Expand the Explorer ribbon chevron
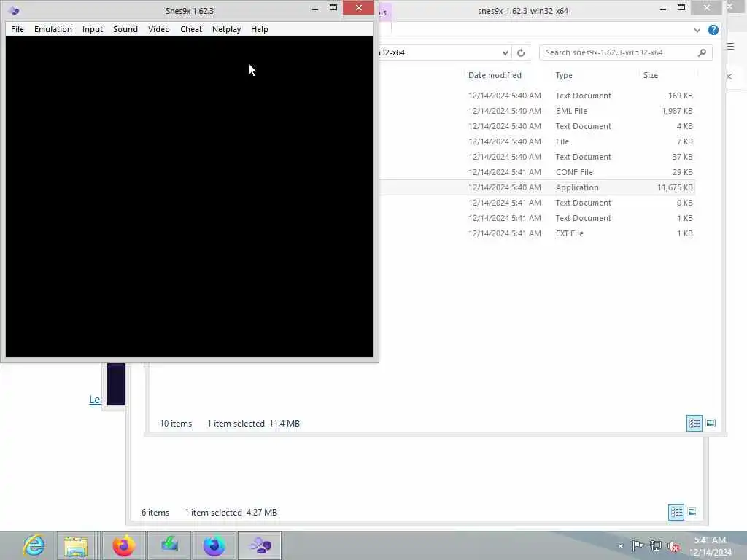 (697, 30)
